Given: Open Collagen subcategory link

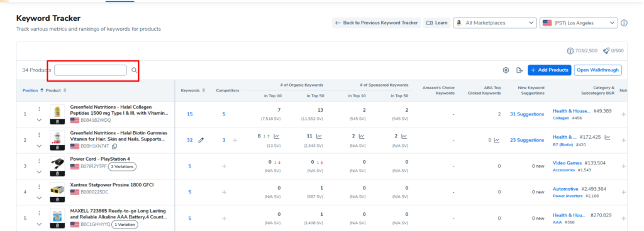Looking at the screenshot, I should point(561,118).
